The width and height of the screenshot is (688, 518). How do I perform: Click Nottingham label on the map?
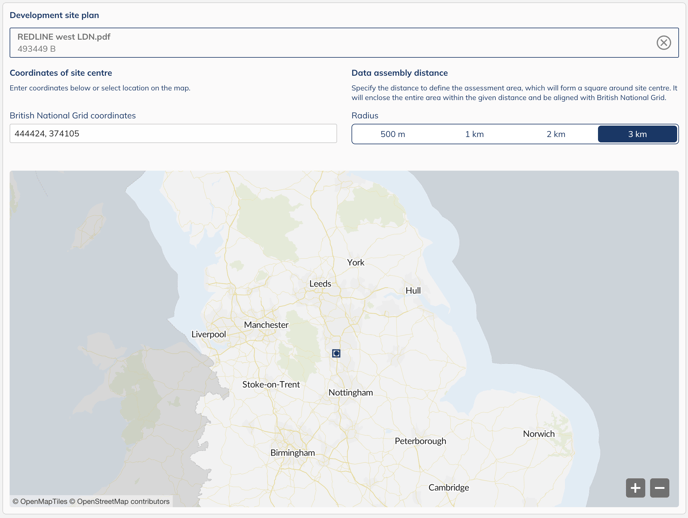pyautogui.click(x=350, y=393)
